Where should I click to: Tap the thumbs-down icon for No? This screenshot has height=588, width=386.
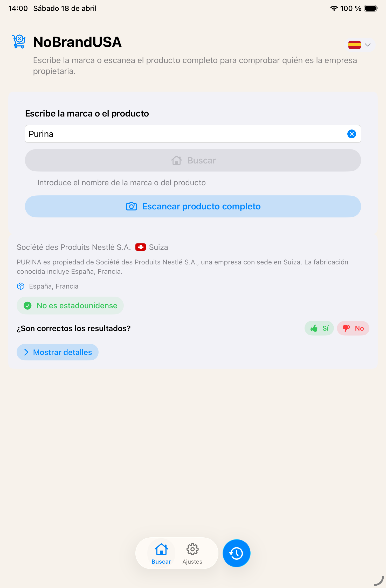[346, 328]
